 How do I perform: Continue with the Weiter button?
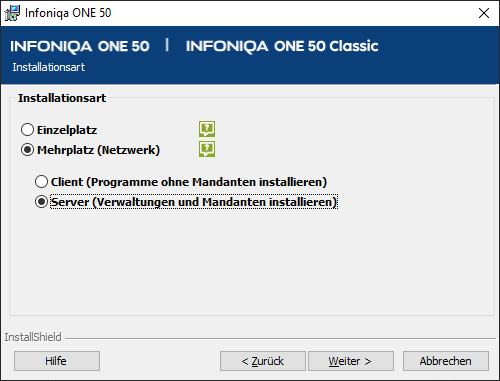[351, 361]
